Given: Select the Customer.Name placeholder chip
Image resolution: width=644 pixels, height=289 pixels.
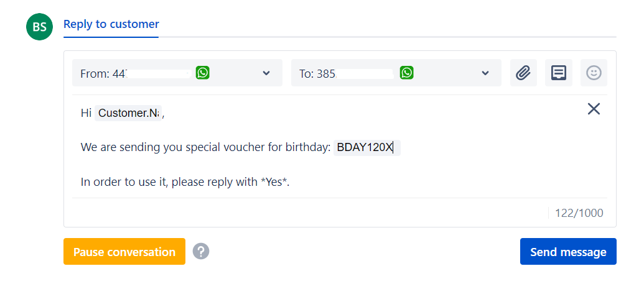Looking at the screenshot, I should pyautogui.click(x=129, y=113).
